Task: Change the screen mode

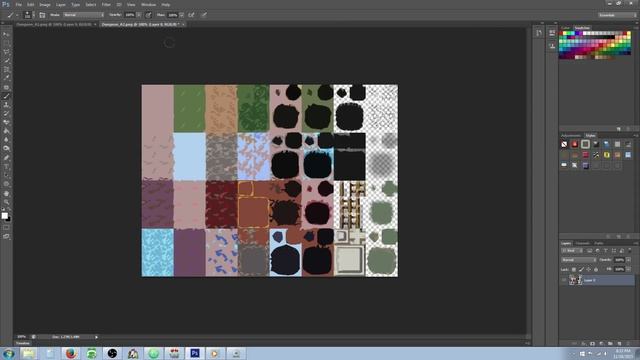Action: (6, 236)
